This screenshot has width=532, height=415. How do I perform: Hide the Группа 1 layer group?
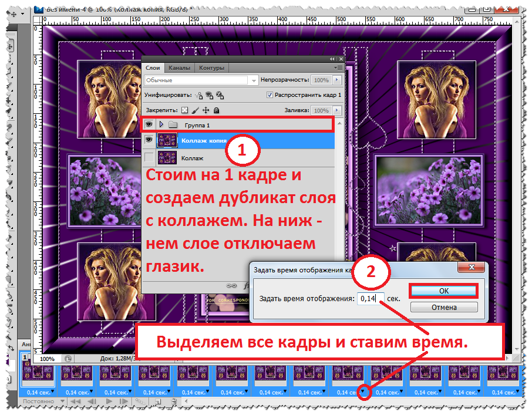click(x=149, y=124)
